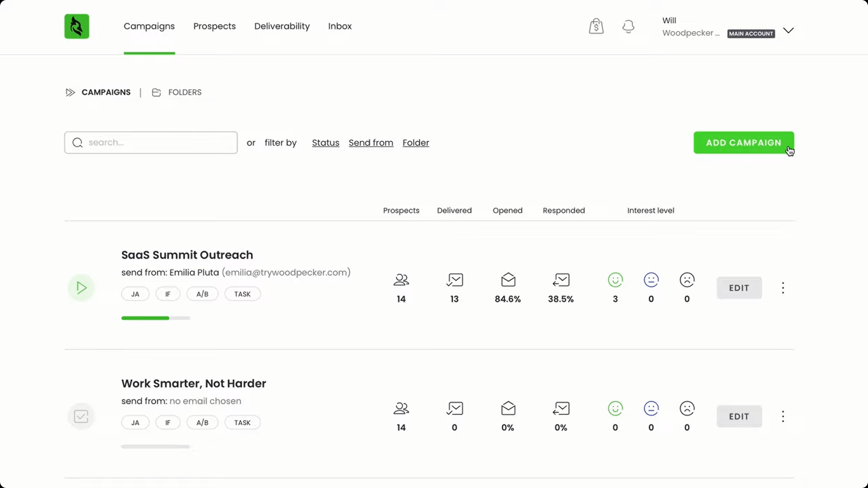The width and height of the screenshot is (868, 488).
Task: Click responded icon for SaaS Summit Outreach
Action: click(561, 280)
